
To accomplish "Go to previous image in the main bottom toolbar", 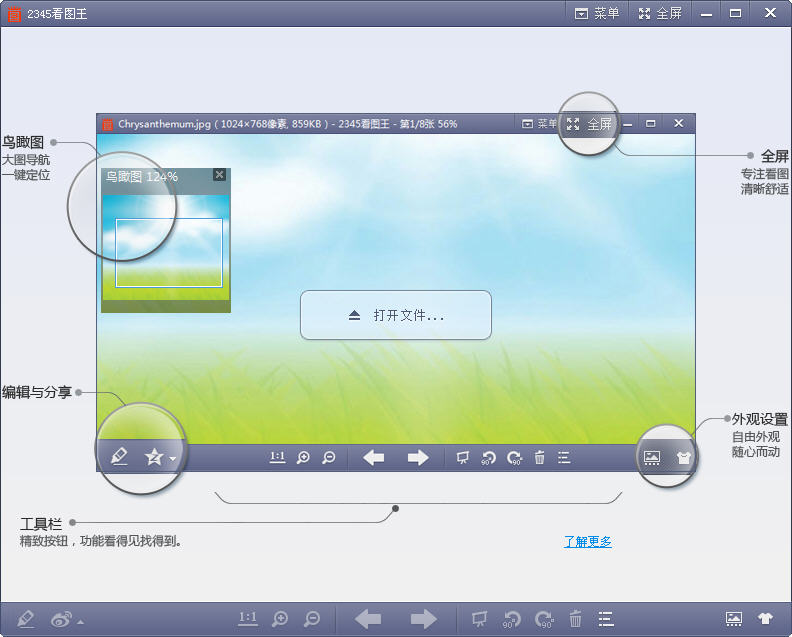I will [x=368, y=619].
